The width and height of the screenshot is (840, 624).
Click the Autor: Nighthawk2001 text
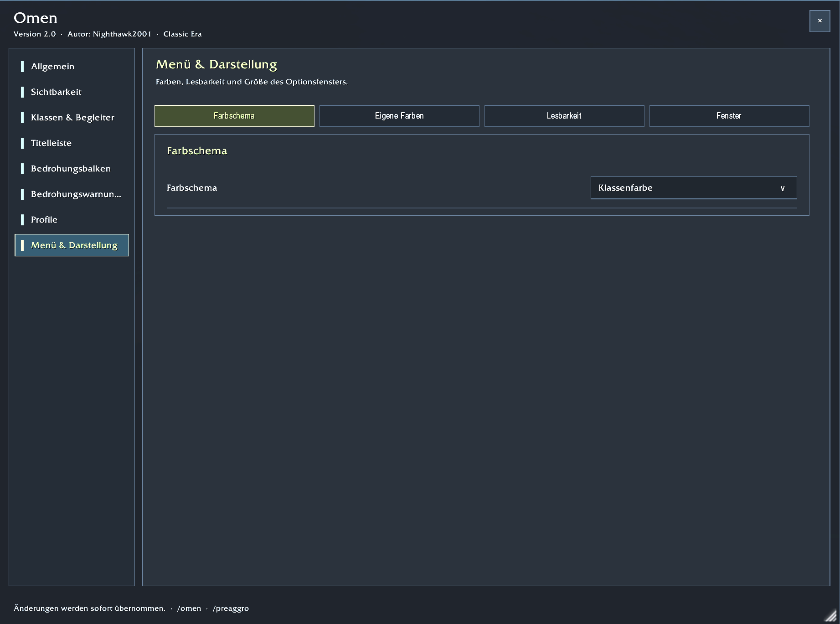pos(109,34)
